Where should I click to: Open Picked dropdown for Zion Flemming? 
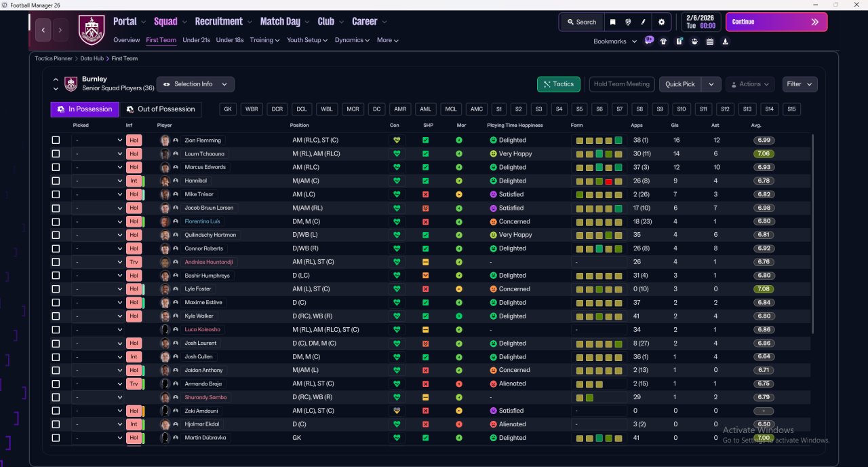pyautogui.click(x=98, y=140)
